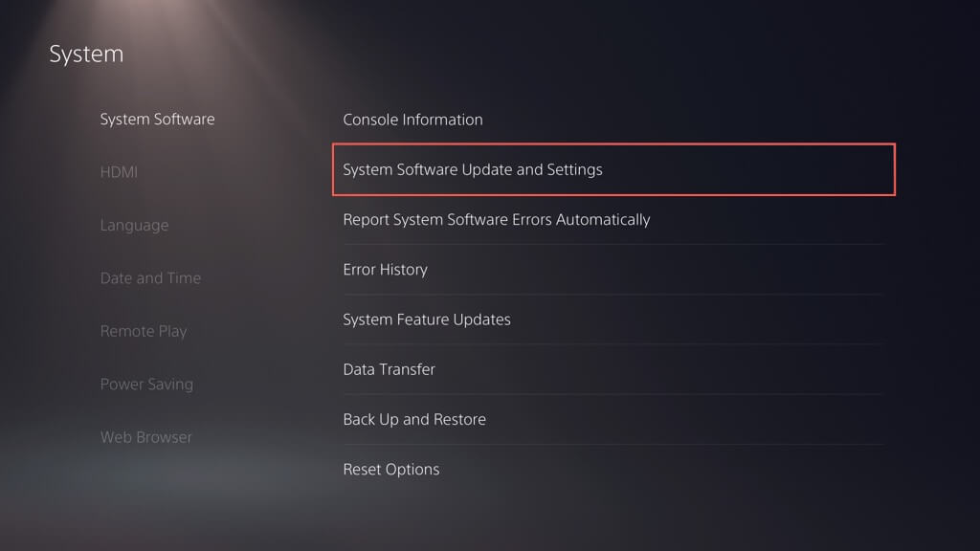Viewport: 980px width, 551px height.
Task: Open System Software Update and Settings
Action: pos(473,169)
